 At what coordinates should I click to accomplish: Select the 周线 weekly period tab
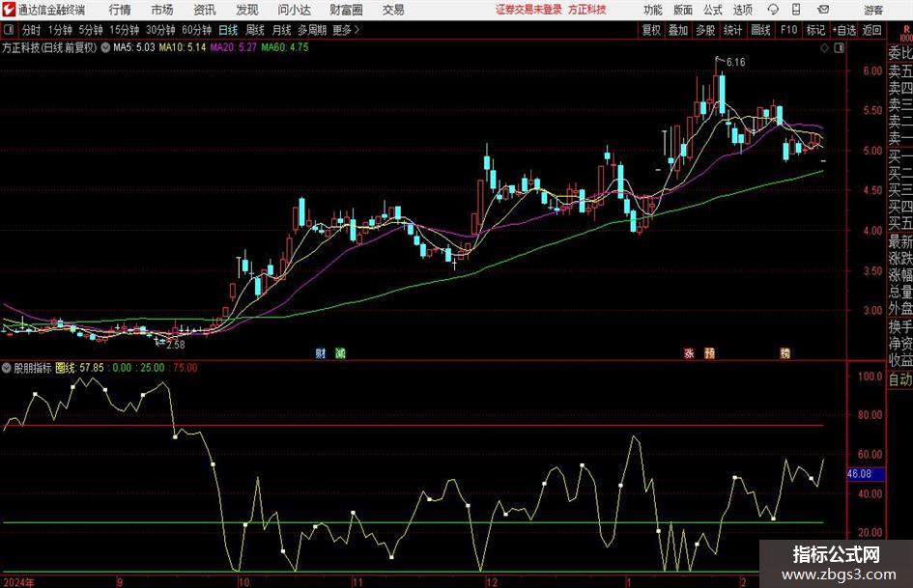(x=255, y=30)
